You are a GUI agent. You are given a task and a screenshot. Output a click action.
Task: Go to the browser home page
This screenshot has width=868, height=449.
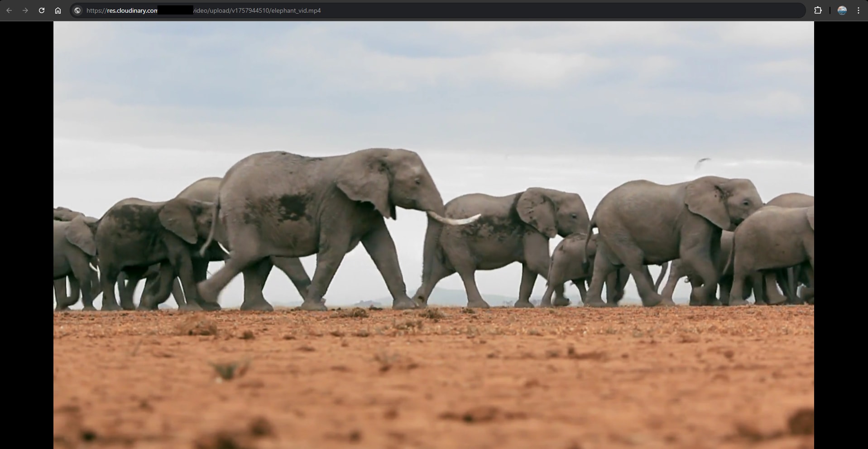(x=58, y=10)
